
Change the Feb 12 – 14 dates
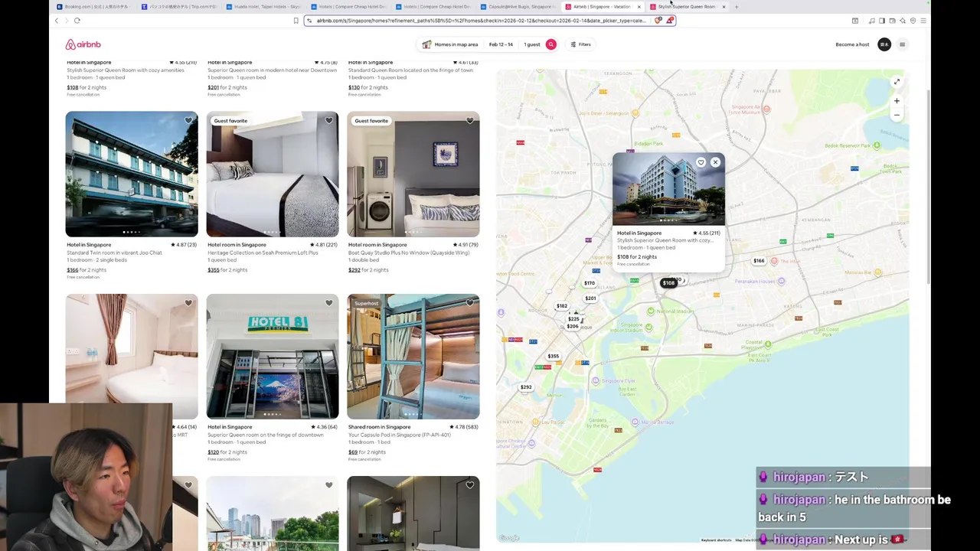[x=501, y=44]
